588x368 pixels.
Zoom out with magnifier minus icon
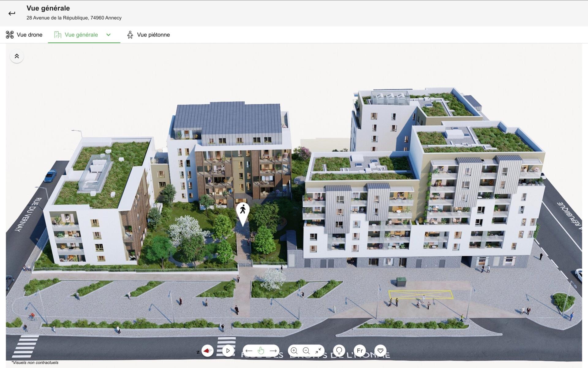306,351
